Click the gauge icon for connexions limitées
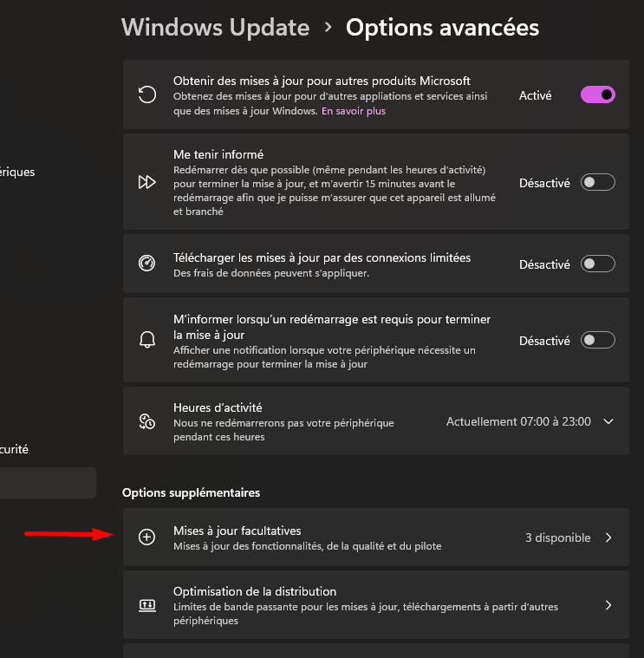This screenshot has height=658, width=644. coord(146,264)
